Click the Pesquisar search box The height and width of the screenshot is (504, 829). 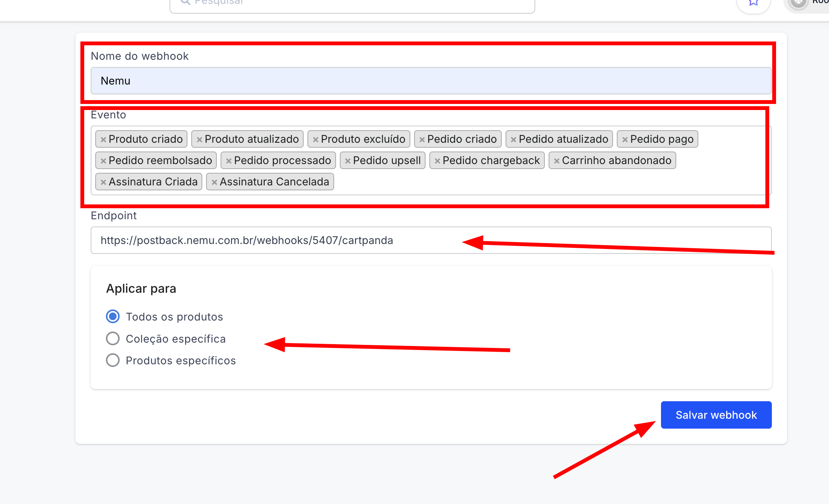coord(352,4)
